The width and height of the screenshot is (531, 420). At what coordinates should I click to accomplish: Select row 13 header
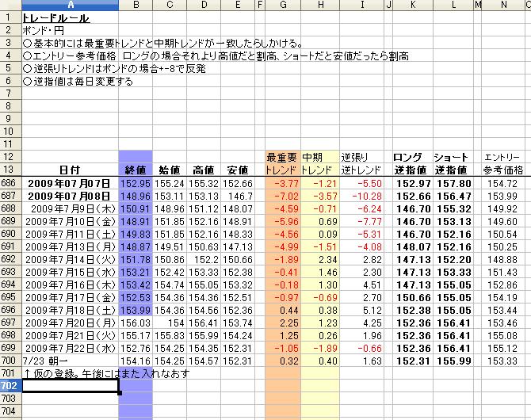point(10,170)
